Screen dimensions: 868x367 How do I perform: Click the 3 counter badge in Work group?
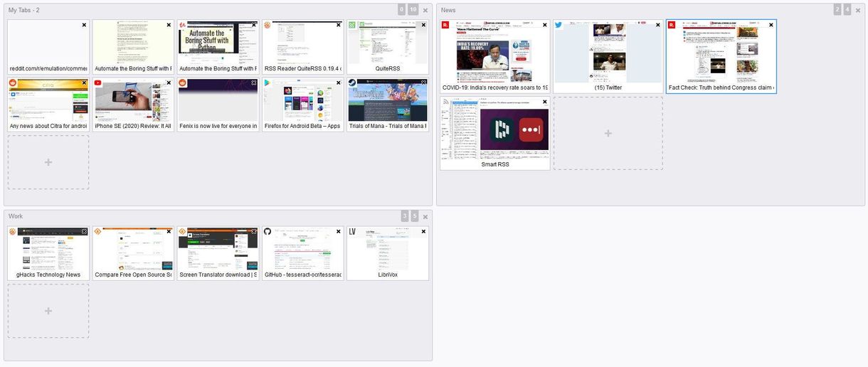point(405,216)
